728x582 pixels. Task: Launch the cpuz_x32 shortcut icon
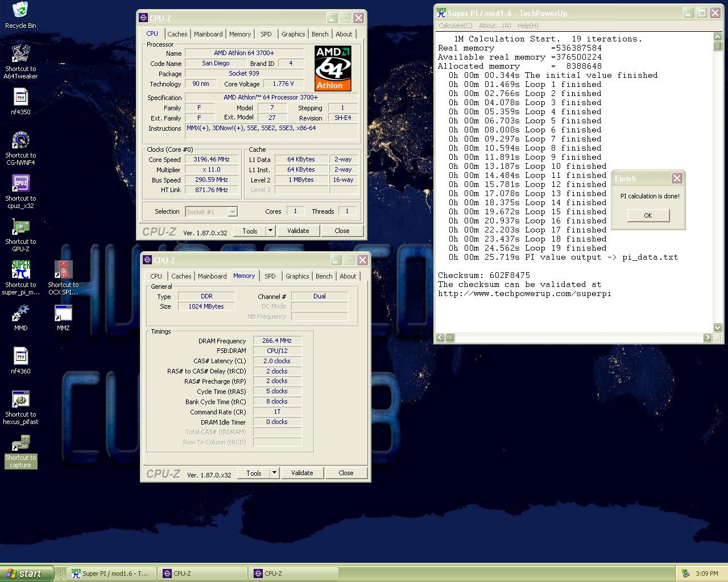click(x=20, y=184)
